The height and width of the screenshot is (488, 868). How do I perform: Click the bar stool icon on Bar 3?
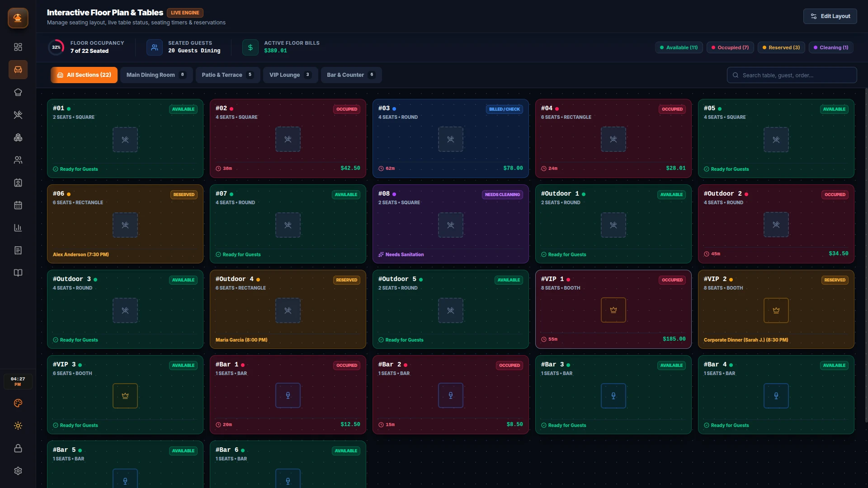(x=613, y=396)
